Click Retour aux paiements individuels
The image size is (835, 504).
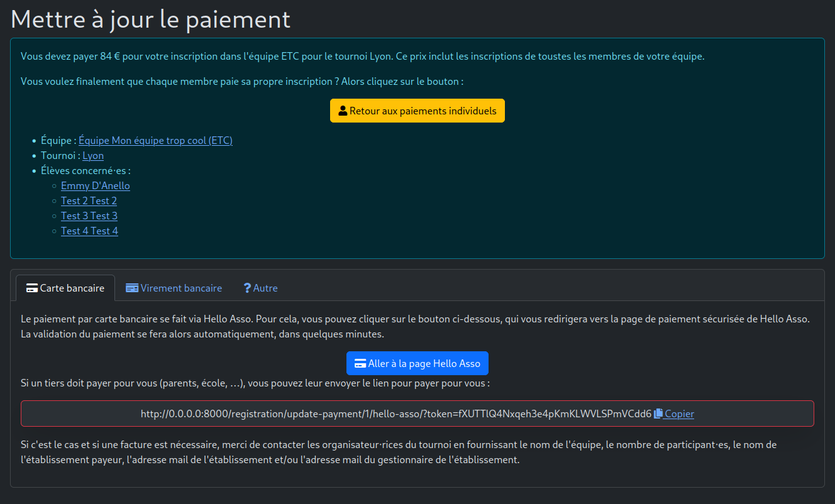pyautogui.click(x=418, y=110)
